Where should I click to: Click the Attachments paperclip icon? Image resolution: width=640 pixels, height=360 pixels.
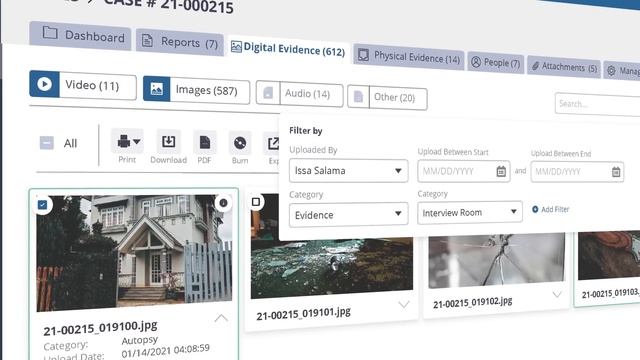[535, 66]
